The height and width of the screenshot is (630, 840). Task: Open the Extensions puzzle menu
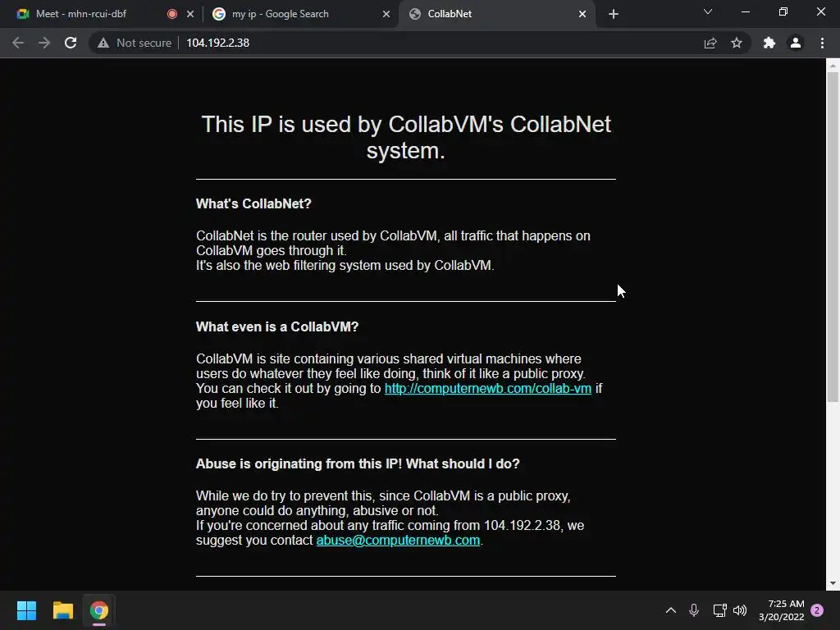tap(769, 43)
